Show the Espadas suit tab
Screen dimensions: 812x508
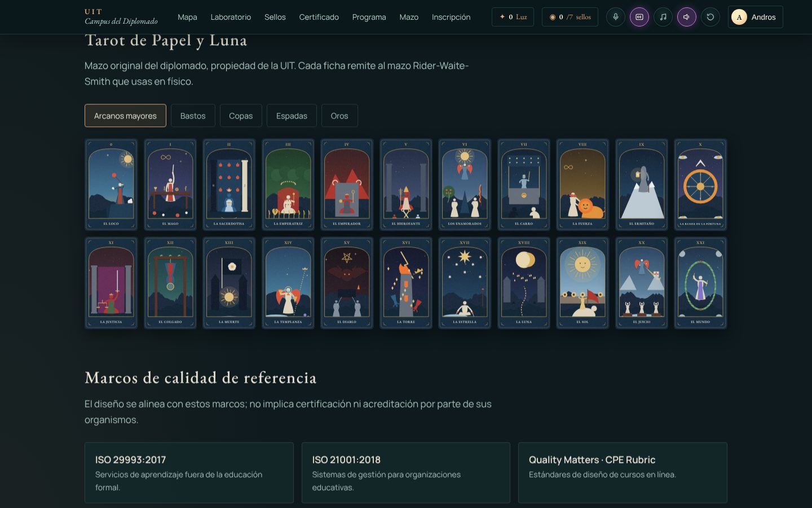[292, 116]
